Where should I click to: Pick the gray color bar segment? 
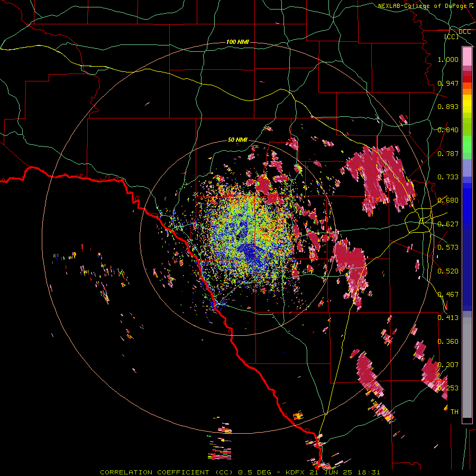tap(467, 368)
